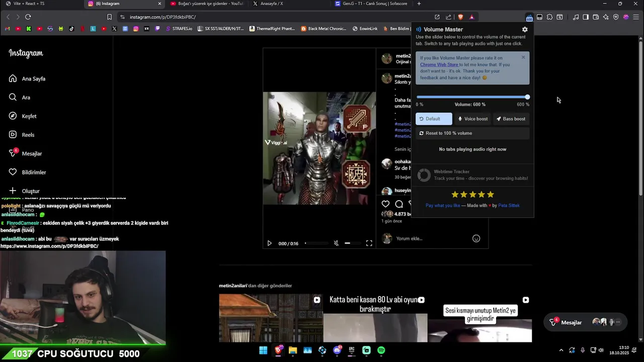Play the Instagram video
Image resolution: width=644 pixels, height=362 pixels.
point(270,243)
